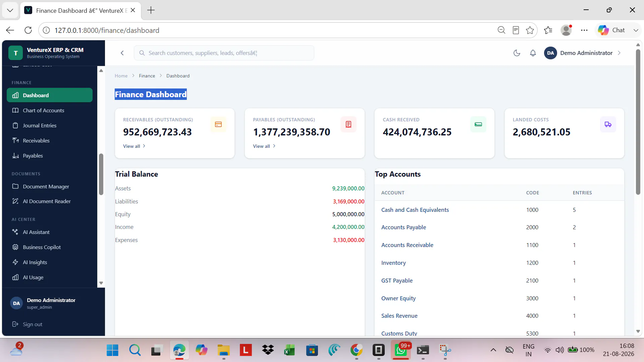Open notifications bell
The height and width of the screenshot is (362, 644).
[533, 53]
